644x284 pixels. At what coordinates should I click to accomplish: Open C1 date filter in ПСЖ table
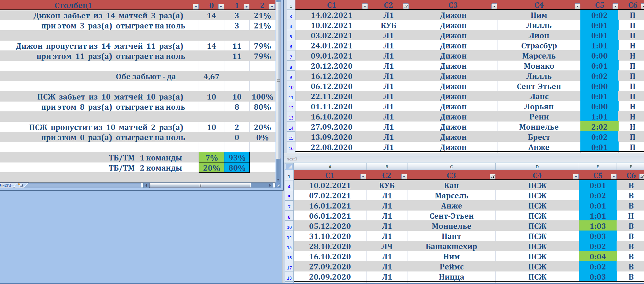click(x=363, y=176)
